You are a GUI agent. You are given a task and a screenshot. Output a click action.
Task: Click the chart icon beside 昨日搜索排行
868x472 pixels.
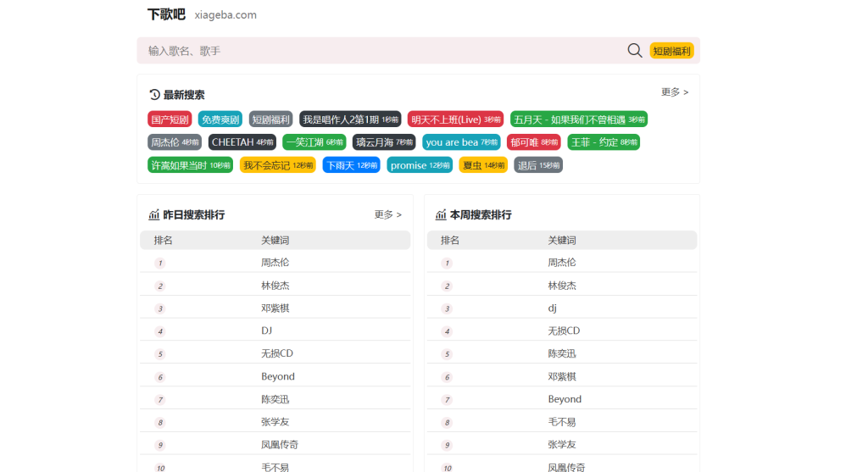tap(154, 214)
